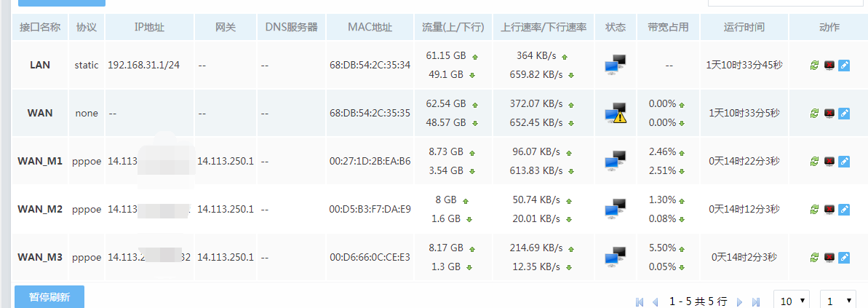The height and width of the screenshot is (308, 868).
Task: Click MAC address 00:D5:B3:F7:DA:E9
Action: click(x=370, y=210)
